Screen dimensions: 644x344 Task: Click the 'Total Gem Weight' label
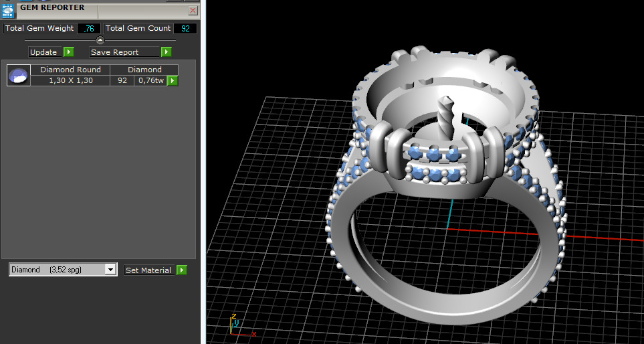pos(39,28)
